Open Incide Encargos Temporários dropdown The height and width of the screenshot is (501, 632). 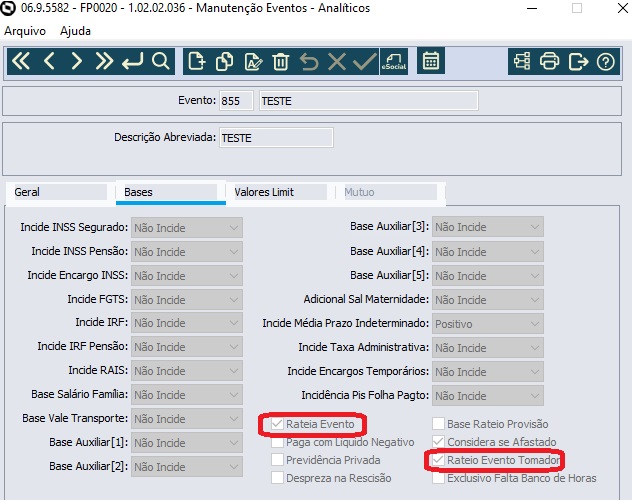point(488,372)
